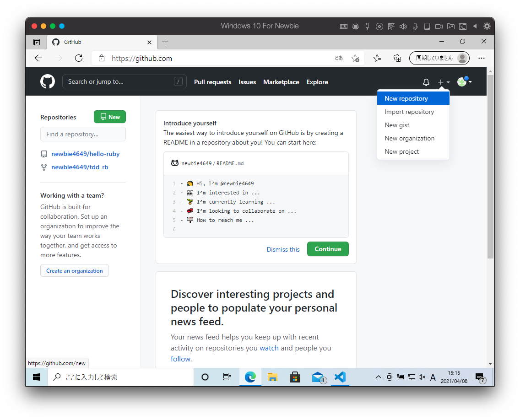This screenshot has width=520, height=420.
Task: View site info via lock icon
Action: pyautogui.click(x=102, y=58)
